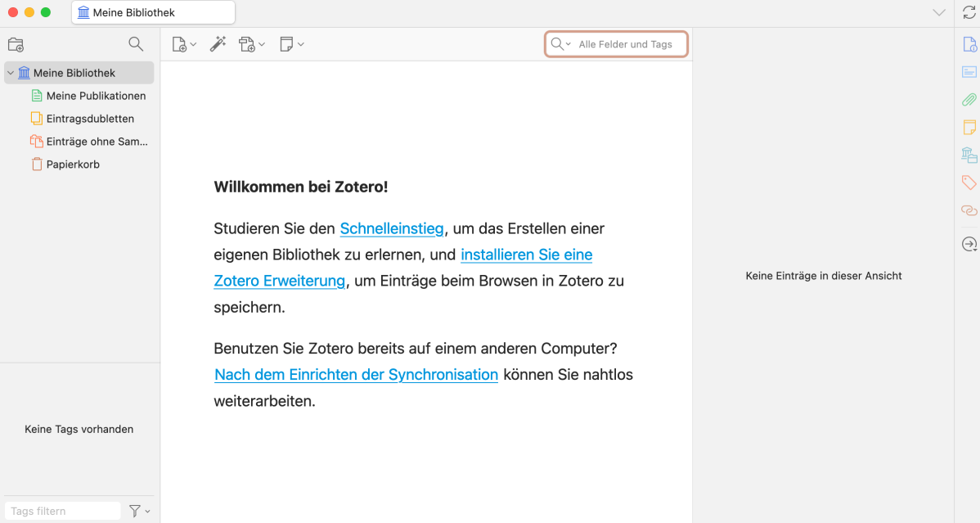
Task: Sync with Zotero servers
Action: pos(969,12)
